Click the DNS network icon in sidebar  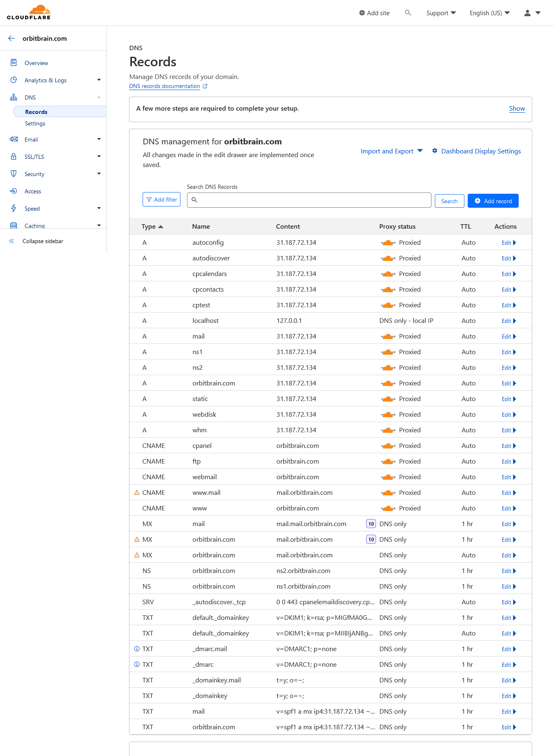tap(14, 97)
